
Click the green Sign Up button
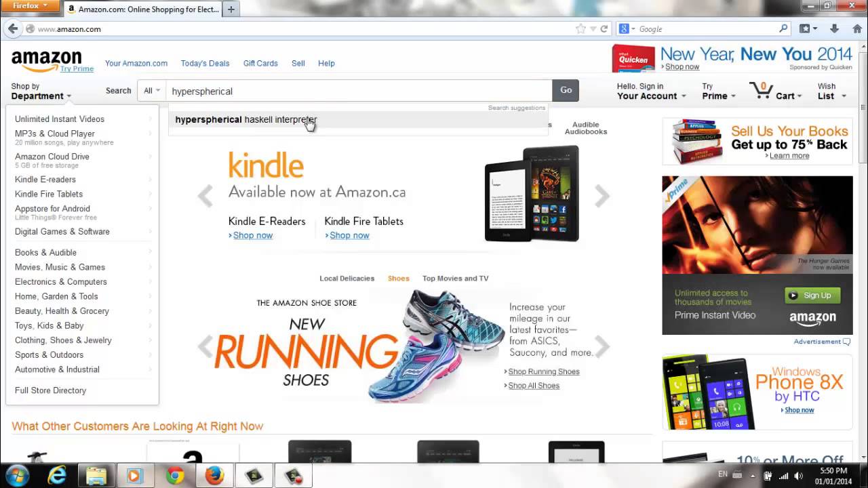point(812,295)
